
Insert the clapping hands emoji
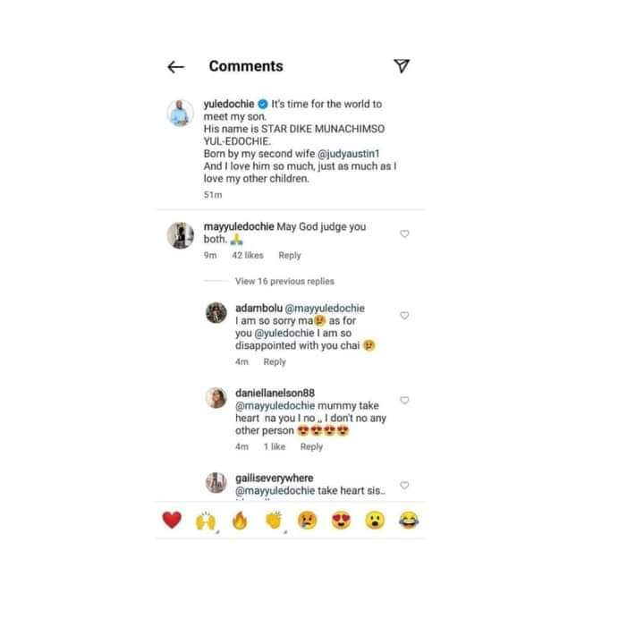(274, 521)
